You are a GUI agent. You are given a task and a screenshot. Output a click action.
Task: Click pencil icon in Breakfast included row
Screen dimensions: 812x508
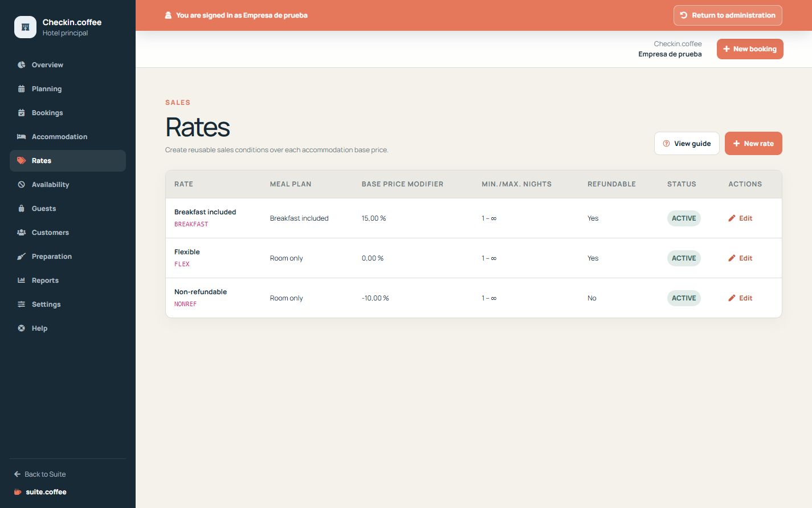point(732,218)
